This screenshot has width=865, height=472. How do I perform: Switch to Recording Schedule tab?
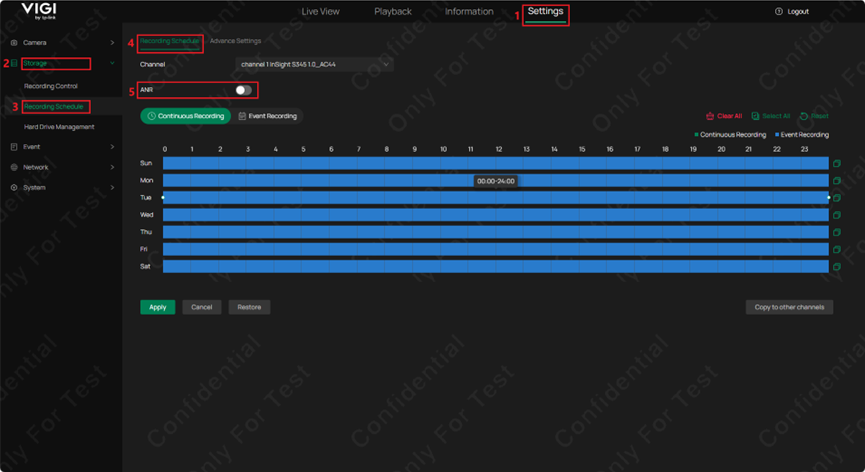pyautogui.click(x=169, y=41)
